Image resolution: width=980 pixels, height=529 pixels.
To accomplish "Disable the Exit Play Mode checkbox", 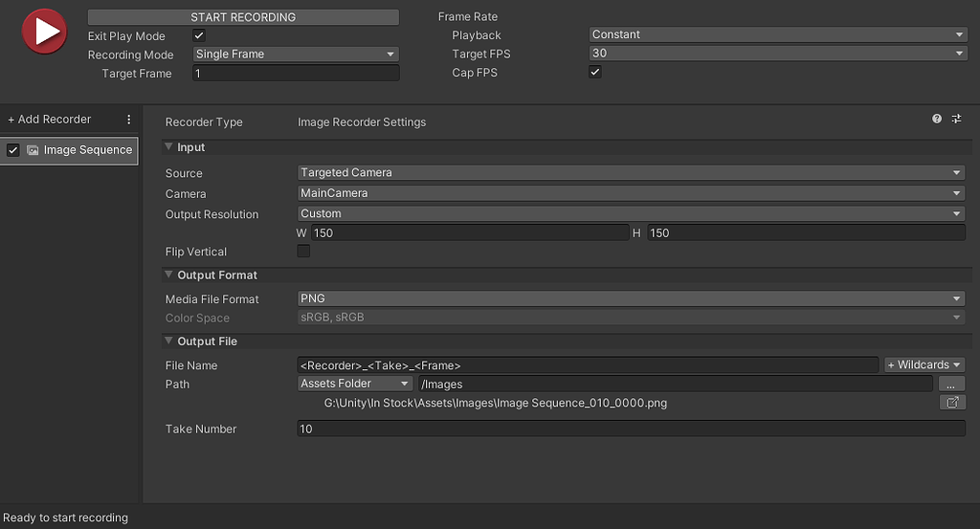I will point(199,35).
